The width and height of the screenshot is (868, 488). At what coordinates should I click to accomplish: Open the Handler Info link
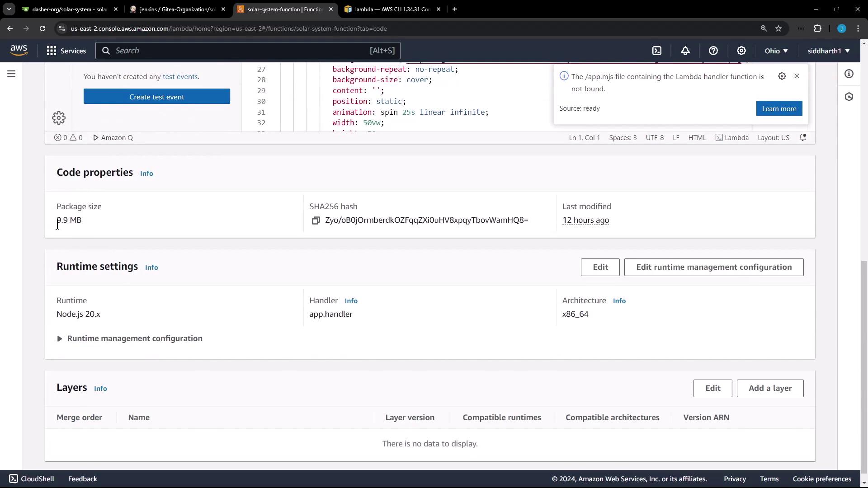[x=351, y=301]
